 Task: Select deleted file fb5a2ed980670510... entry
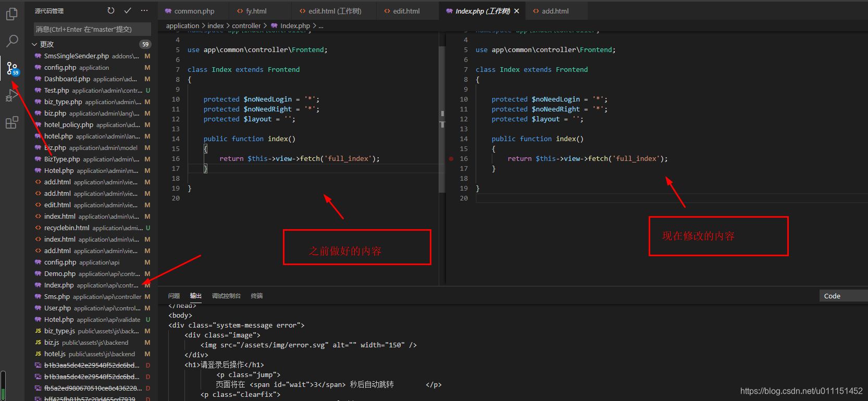point(91,389)
